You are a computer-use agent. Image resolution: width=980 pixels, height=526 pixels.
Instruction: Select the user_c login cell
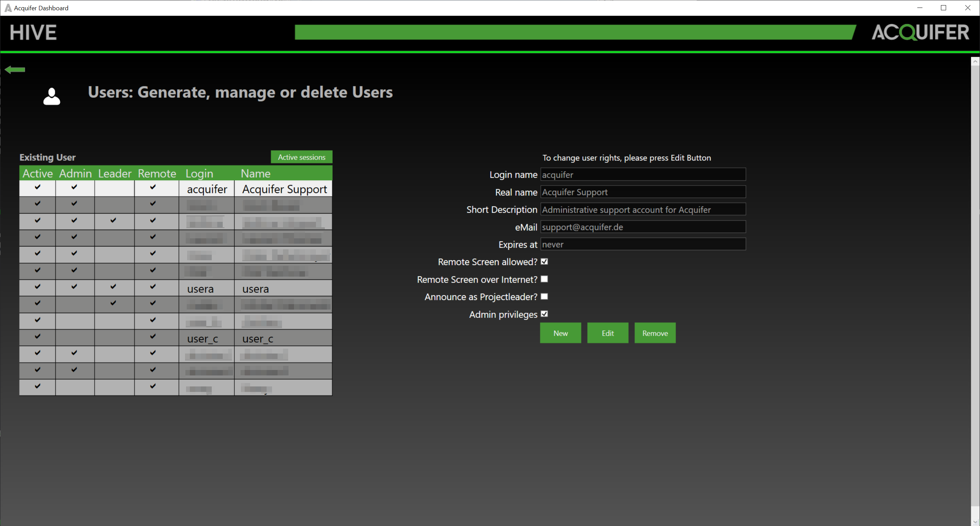point(207,338)
